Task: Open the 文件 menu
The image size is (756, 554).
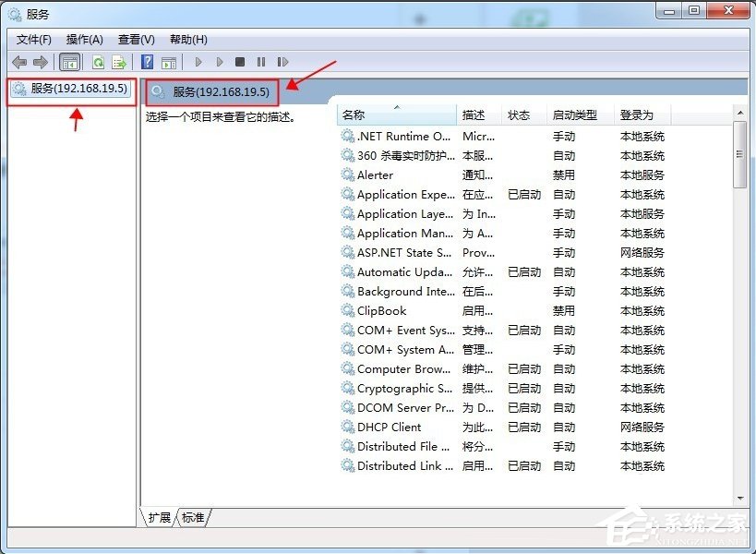Action: click(31, 39)
